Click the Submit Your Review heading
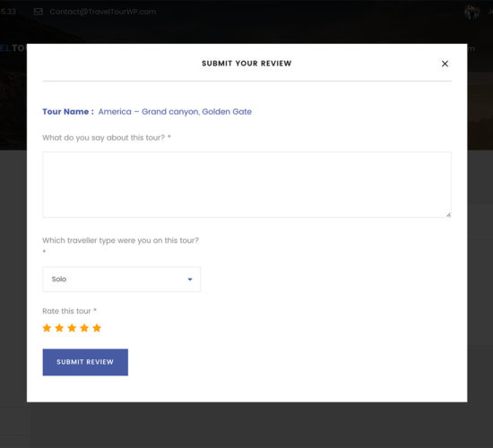 tap(246, 64)
